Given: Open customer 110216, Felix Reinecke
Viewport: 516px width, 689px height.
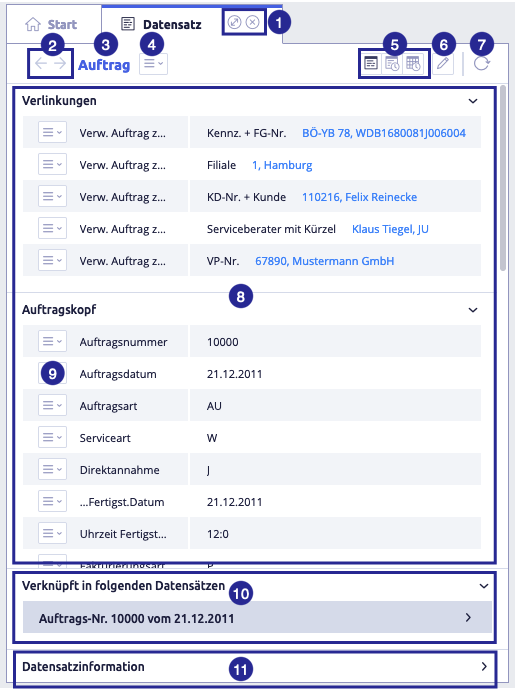Looking at the screenshot, I should click(360, 197).
